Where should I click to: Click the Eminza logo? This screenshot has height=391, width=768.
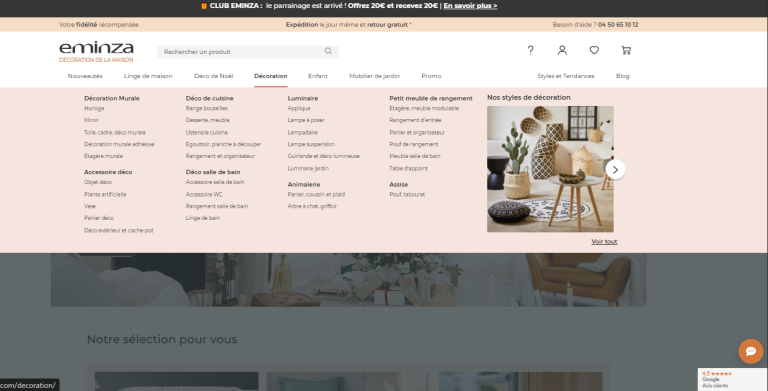[x=96, y=52]
